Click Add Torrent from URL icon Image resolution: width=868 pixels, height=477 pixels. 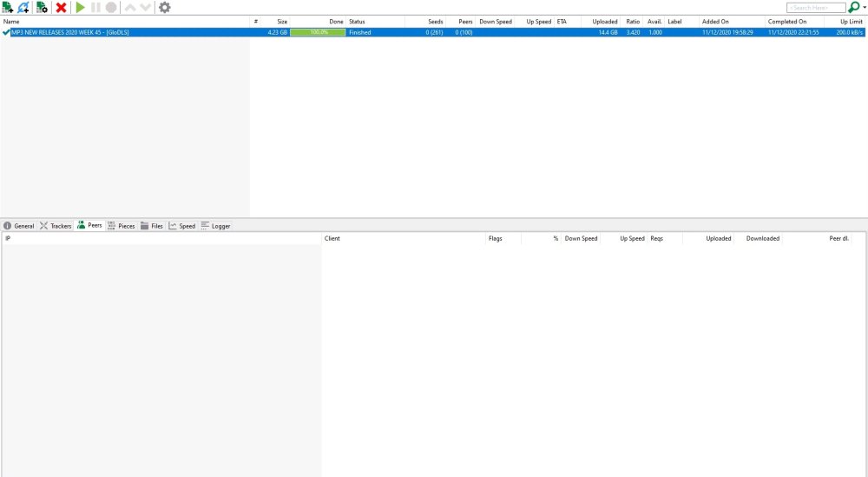(23, 7)
